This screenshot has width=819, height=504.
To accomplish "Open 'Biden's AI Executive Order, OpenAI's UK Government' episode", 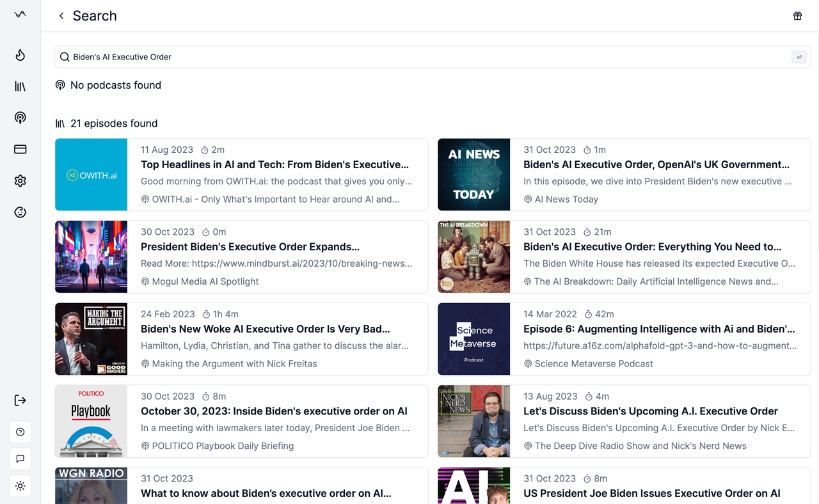I will coord(656,164).
